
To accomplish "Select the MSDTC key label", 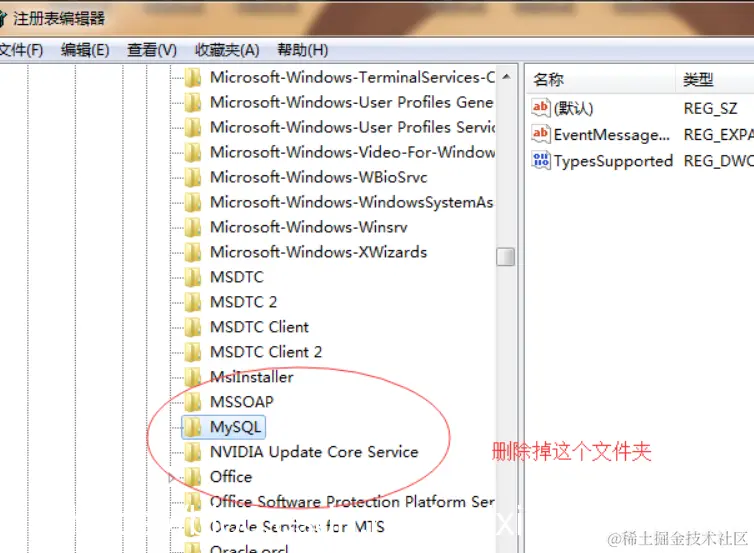I will (237, 277).
